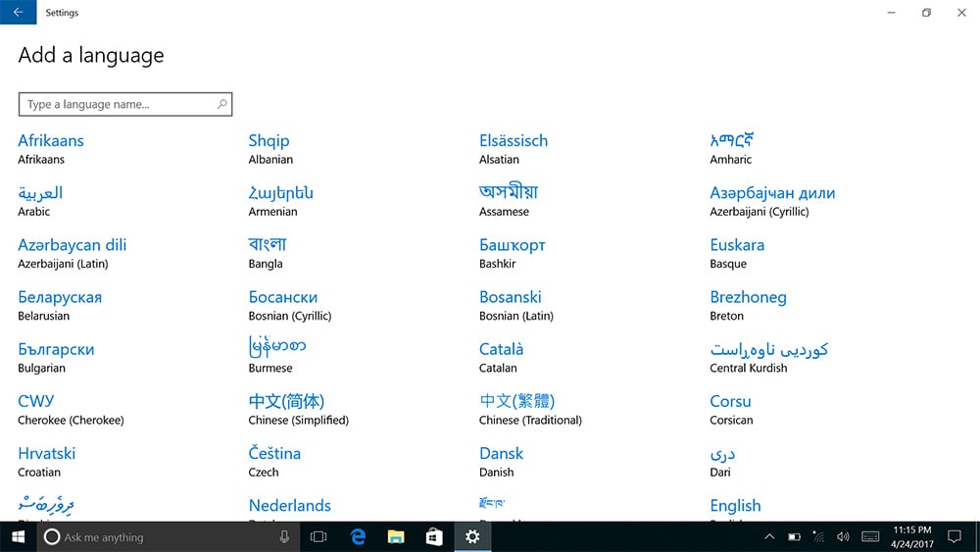This screenshot has height=552, width=980.
Task: Open Task View from the taskbar
Action: tap(318, 536)
